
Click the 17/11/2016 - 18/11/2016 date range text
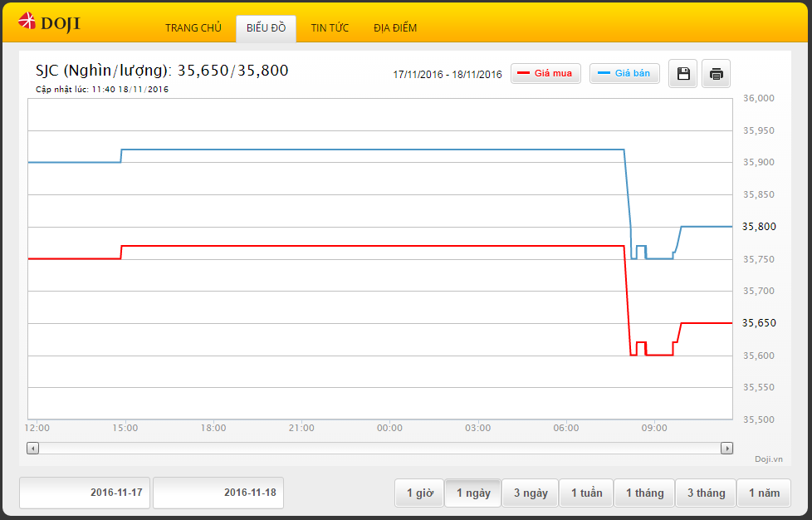(x=448, y=75)
